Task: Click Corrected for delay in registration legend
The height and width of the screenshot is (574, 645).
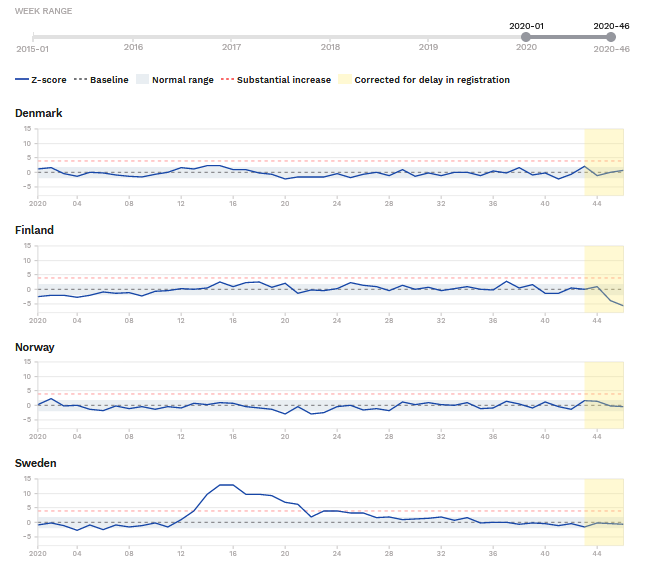Action: [x=424, y=80]
